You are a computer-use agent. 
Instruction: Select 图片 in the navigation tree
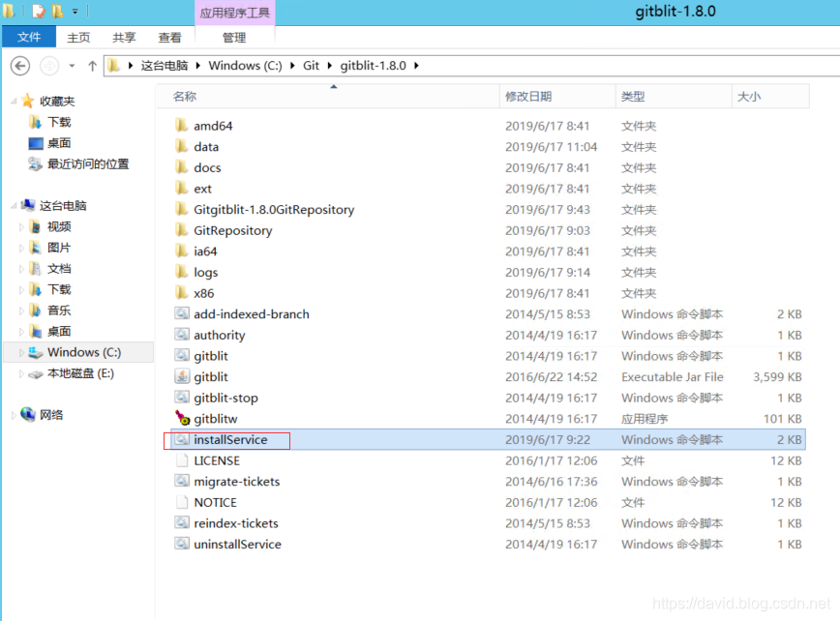[59, 248]
